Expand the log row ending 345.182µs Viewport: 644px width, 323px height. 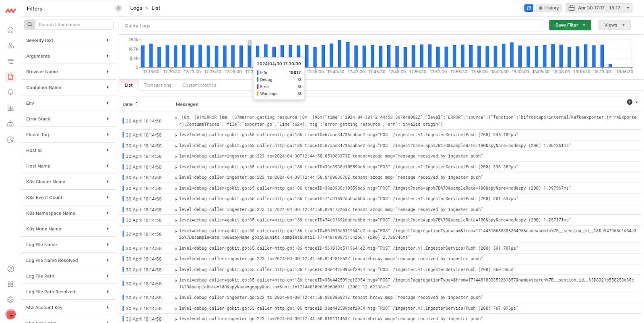tap(176, 135)
